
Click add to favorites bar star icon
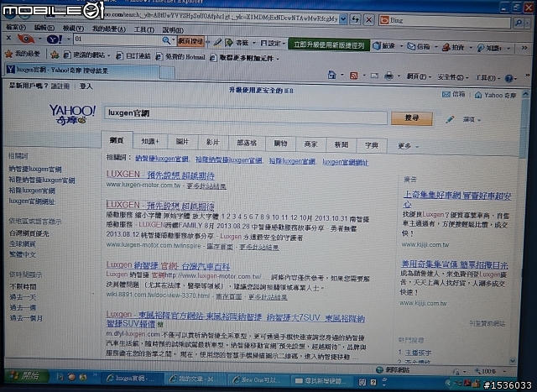click(x=55, y=54)
